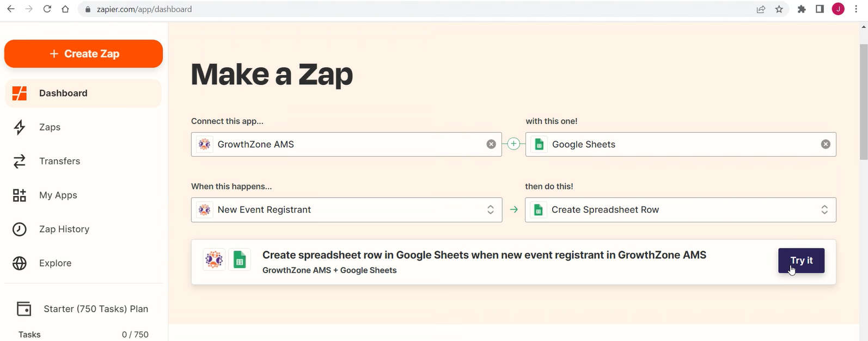Click the share page icon

point(761,9)
